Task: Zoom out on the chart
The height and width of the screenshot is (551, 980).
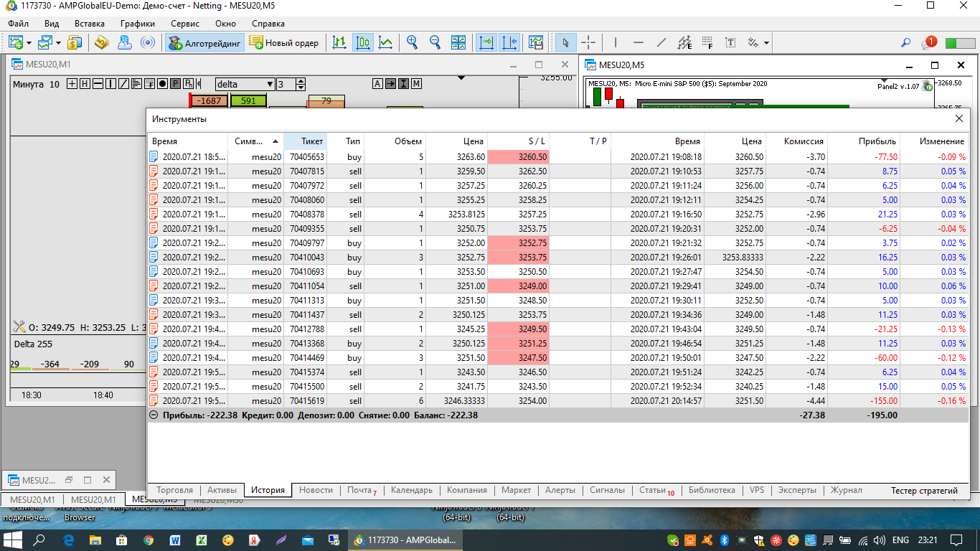Action: pos(435,42)
